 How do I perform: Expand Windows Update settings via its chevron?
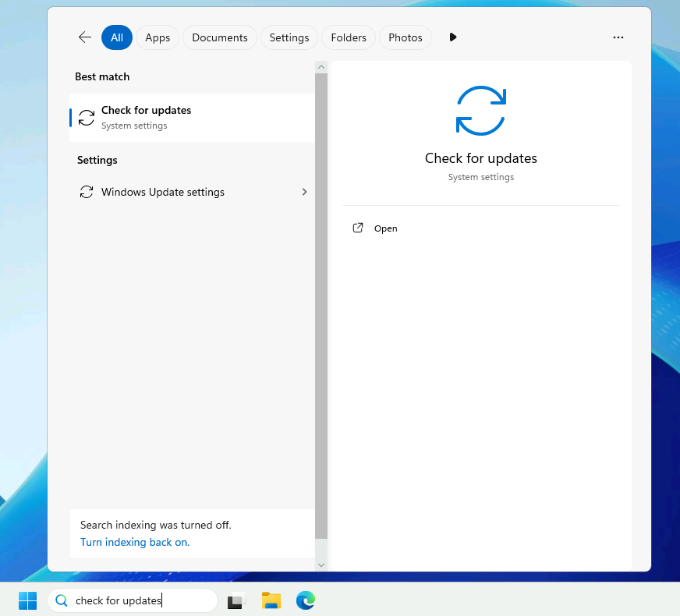pos(304,192)
